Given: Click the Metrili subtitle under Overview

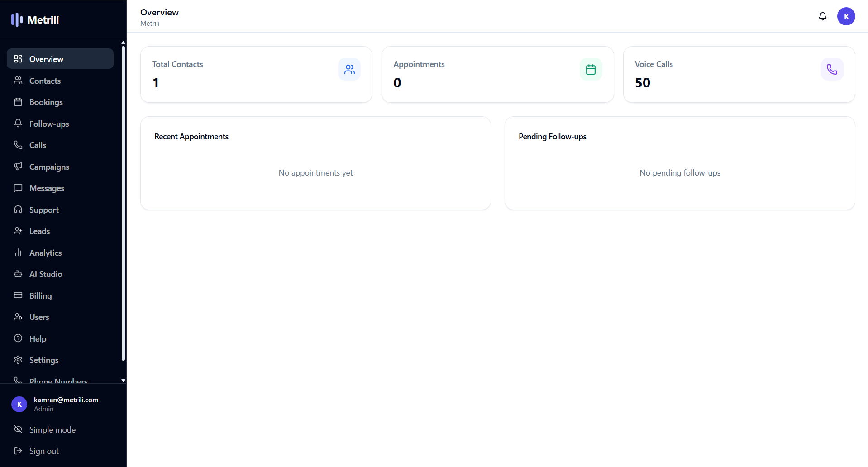Looking at the screenshot, I should click(150, 23).
